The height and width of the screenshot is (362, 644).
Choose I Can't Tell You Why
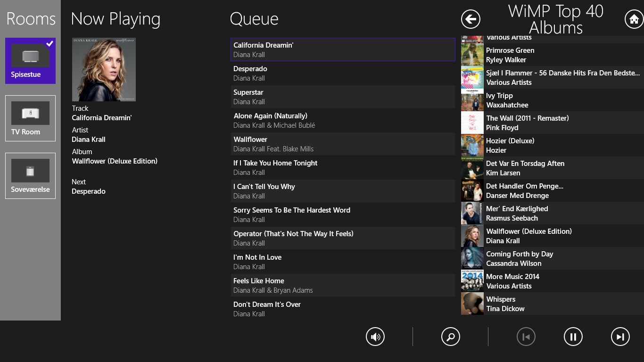pos(343,191)
